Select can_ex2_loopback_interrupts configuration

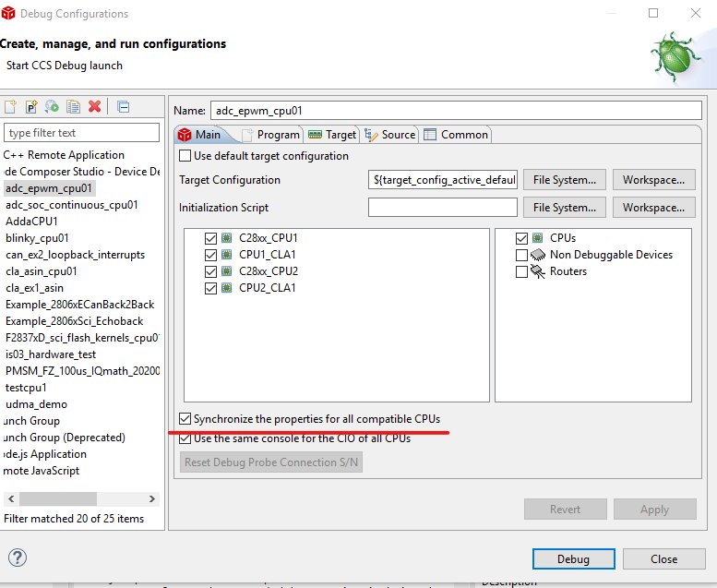76,255
